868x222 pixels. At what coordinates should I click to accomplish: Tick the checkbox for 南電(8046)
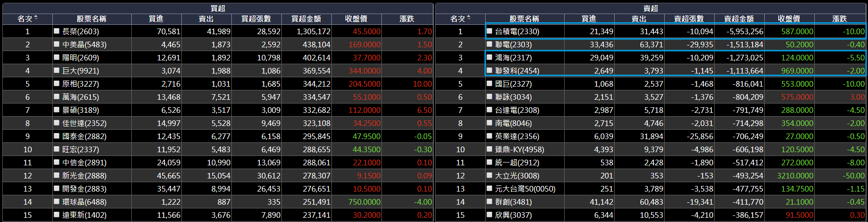[489, 123]
